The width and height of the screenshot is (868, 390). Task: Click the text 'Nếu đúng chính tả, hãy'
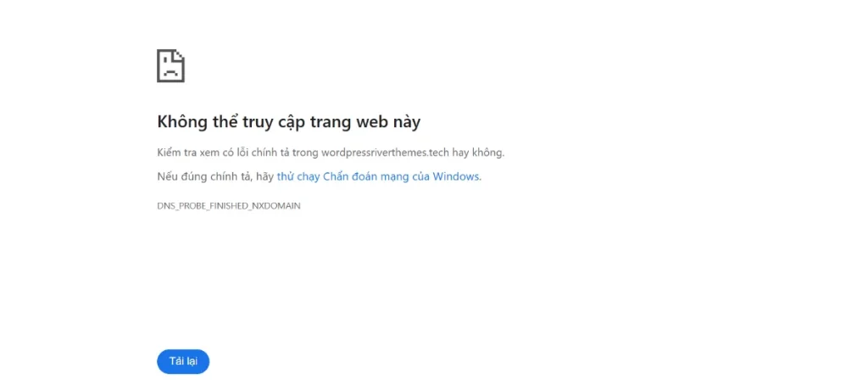[x=215, y=177]
